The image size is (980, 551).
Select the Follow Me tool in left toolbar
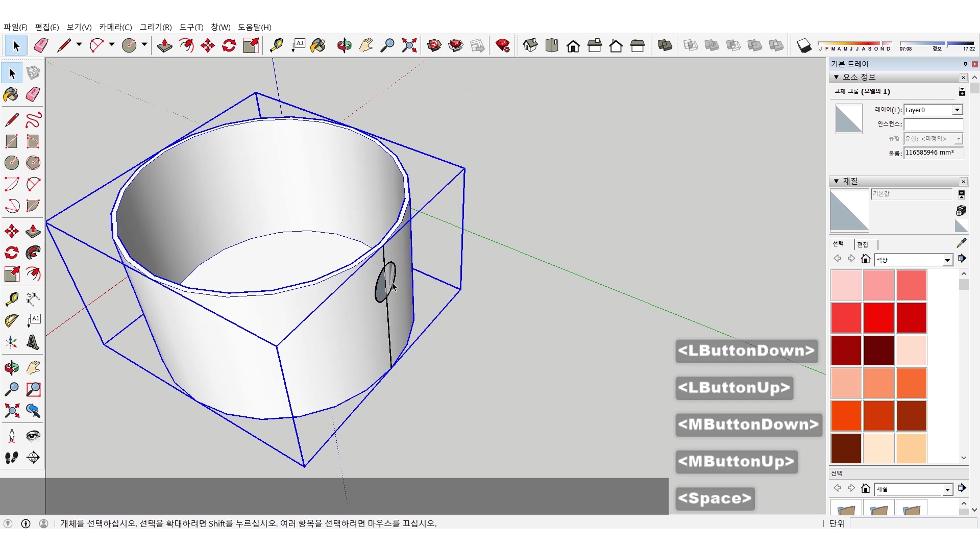[x=33, y=253]
